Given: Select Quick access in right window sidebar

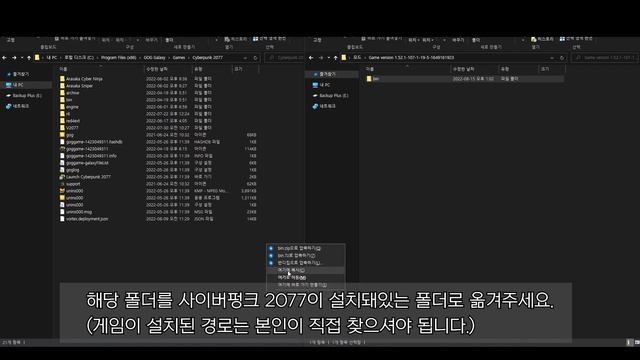Looking at the screenshot, I should (327, 74).
